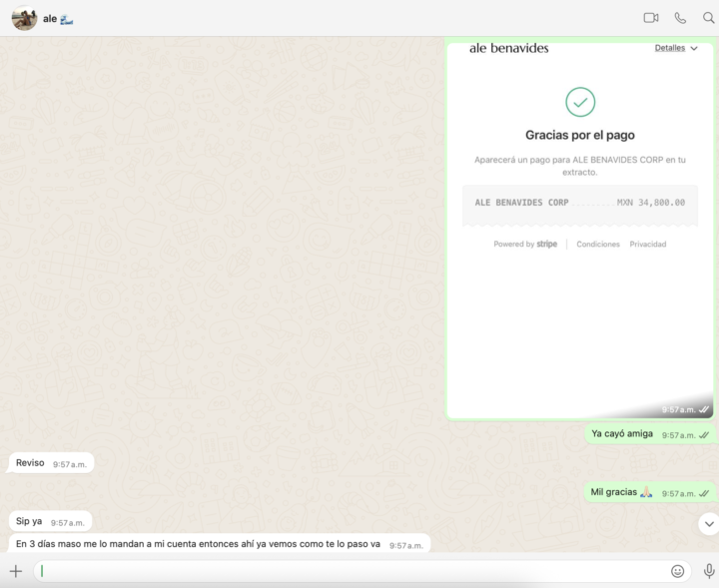Click Powered by stripe text
The height and width of the screenshot is (588, 719).
click(525, 244)
